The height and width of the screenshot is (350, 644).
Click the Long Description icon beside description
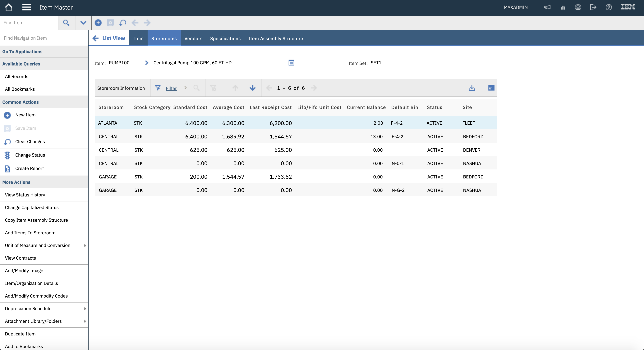[x=291, y=63]
